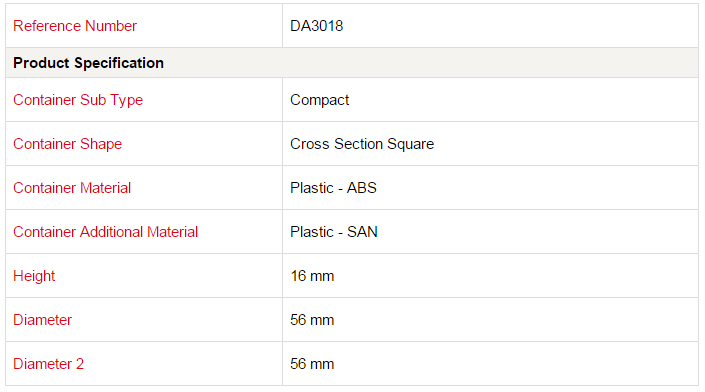The image size is (705, 392).
Task: Click the Diameter 2 label
Action: tap(48, 364)
